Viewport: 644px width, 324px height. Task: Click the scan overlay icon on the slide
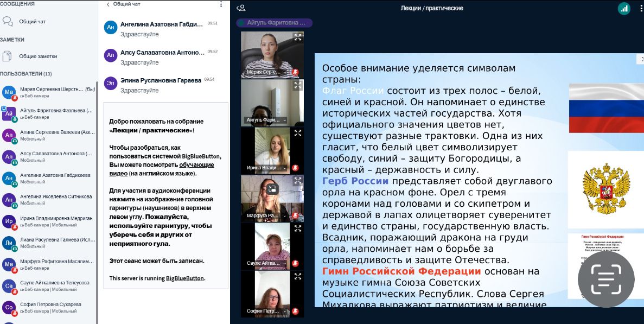(x=605, y=280)
